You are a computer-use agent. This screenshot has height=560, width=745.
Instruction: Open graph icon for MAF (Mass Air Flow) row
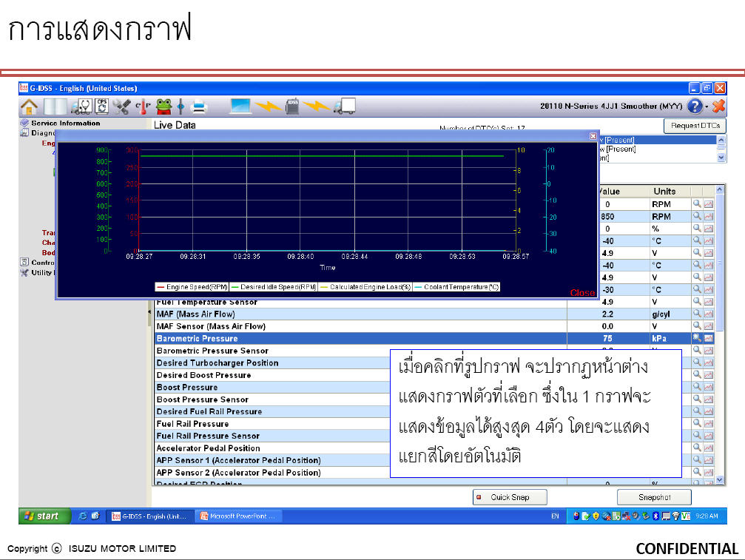709,314
